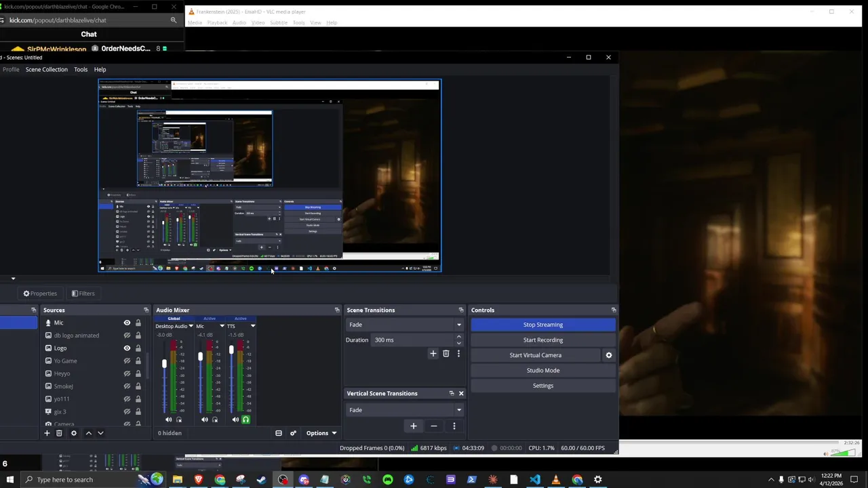868x488 pixels.
Task: Undock the Audio Mixer panel
Action: pos(337,310)
